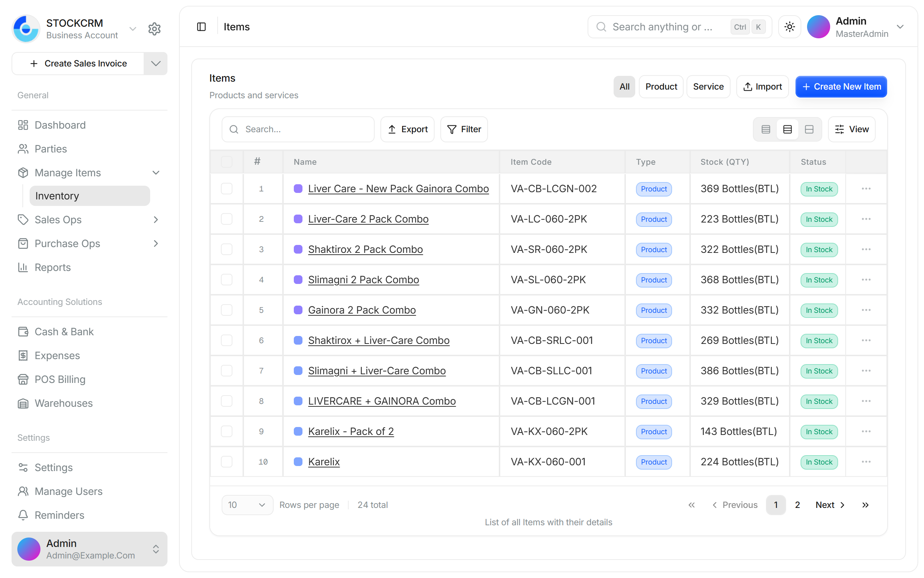Toggle the sidebar panel icon

pyautogui.click(x=201, y=27)
